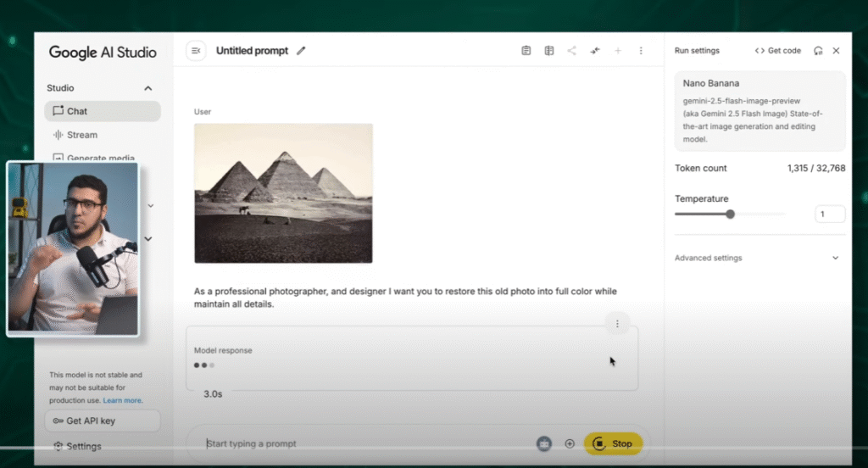Image resolution: width=868 pixels, height=468 pixels.
Task: Click the compare mode icon in top toolbar
Action: (548, 51)
